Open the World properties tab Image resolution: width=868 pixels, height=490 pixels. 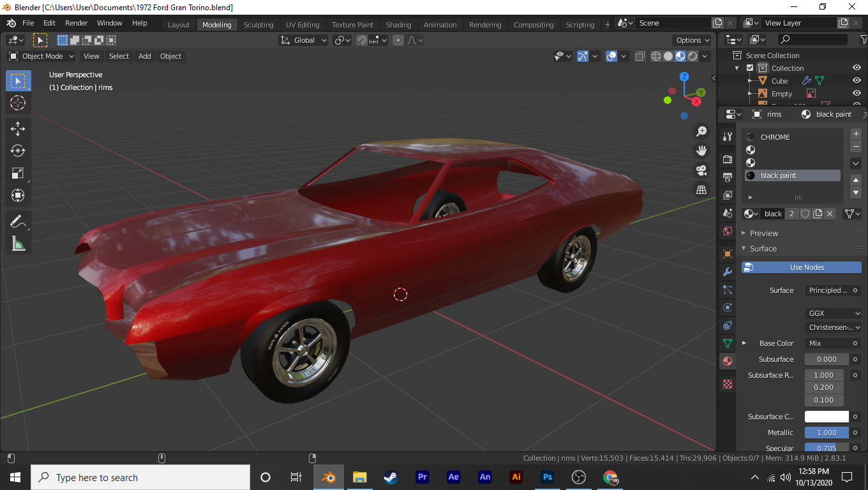(727, 232)
